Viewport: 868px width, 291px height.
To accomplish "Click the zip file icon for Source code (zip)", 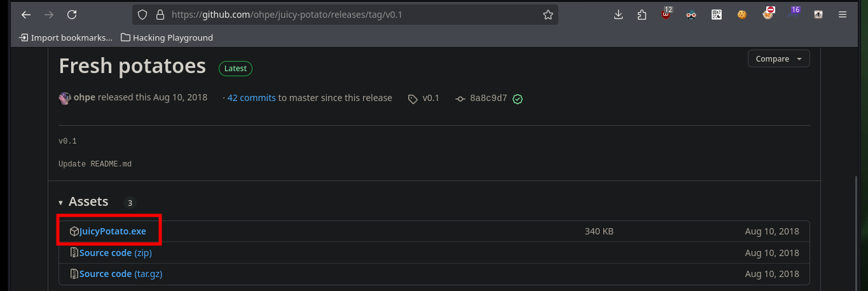I will 74,253.
